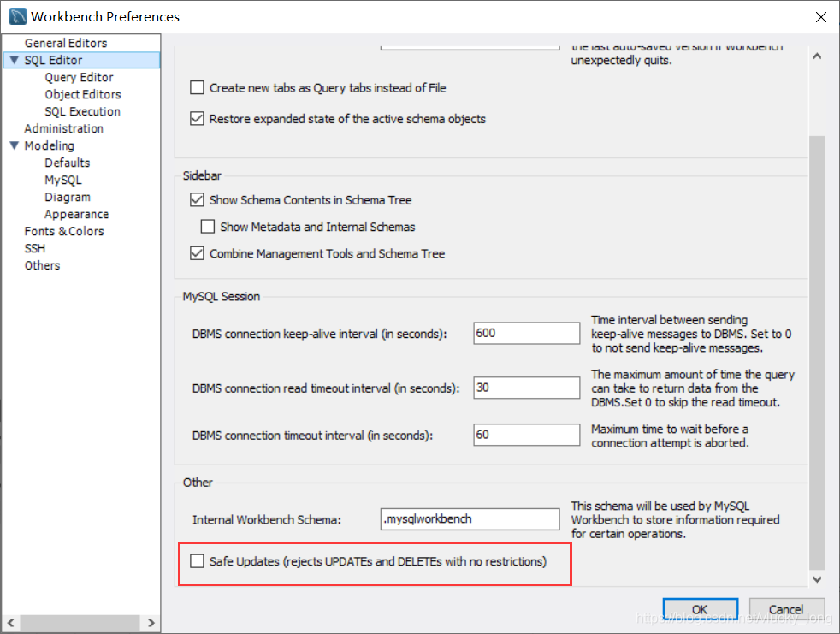Click the DBMS connection keep-alive interval label
Viewport: 840px width, 634px height.
pos(319,334)
